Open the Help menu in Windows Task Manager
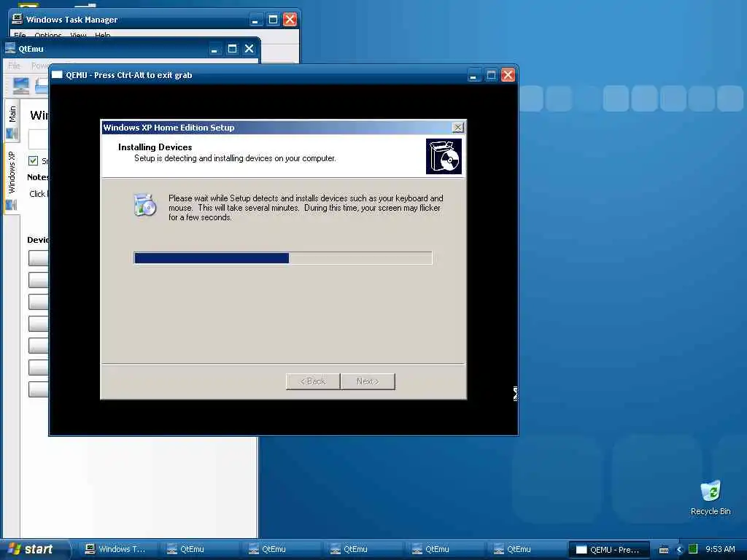747x560 pixels. click(x=102, y=35)
